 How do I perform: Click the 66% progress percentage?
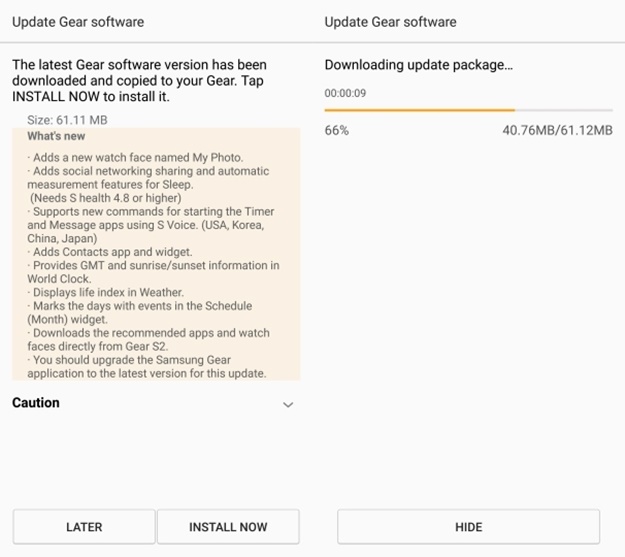(x=337, y=131)
